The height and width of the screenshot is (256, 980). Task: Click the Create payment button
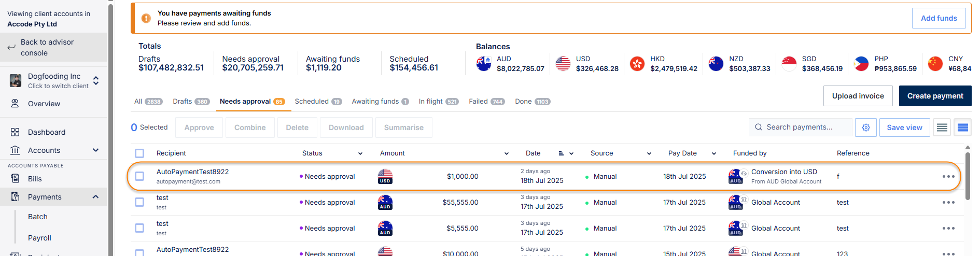point(935,96)
